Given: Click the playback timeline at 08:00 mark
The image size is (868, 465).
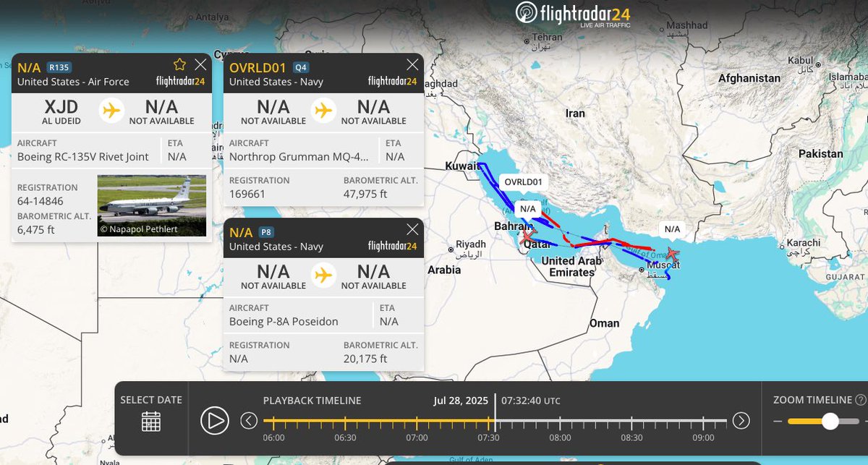Looking at the screenshot, I should [560, 421].
